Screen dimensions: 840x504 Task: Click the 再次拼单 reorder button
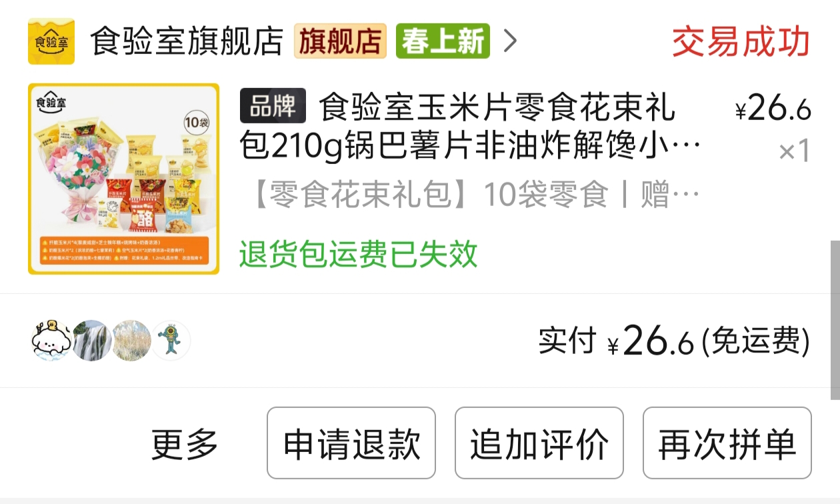(x=727, y=443)
